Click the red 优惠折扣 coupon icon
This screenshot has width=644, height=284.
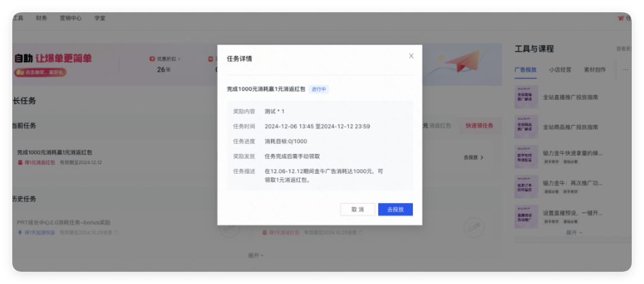point(152,59)
